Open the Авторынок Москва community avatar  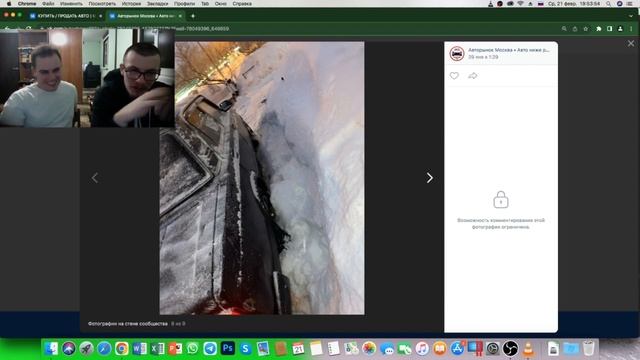tap(457, 53)
